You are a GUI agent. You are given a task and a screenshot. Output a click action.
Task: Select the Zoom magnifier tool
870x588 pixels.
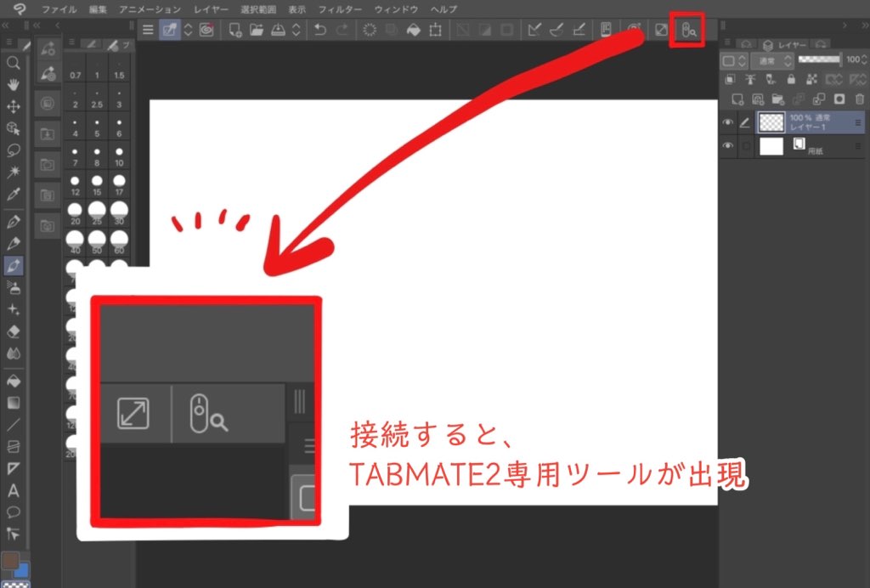(14, 63)
